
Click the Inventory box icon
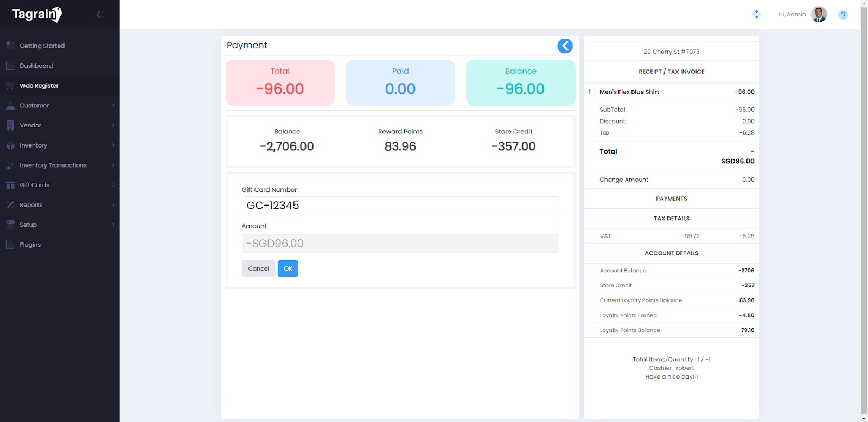click(10, 145)
